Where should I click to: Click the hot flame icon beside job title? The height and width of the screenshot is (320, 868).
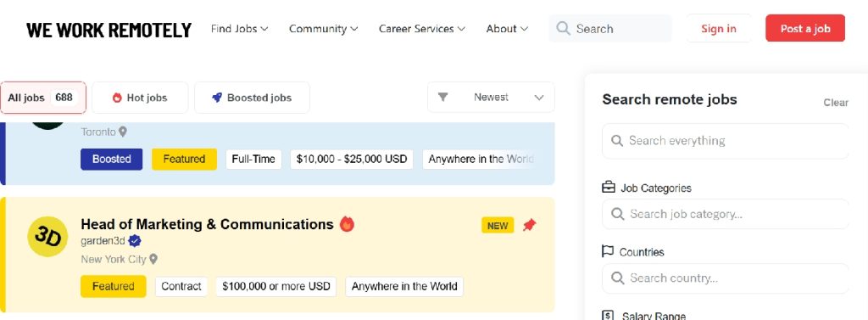(x=347, y=224)
